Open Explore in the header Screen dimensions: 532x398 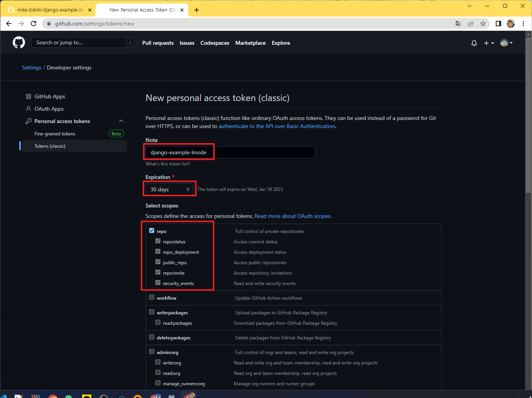coord(281,43)
